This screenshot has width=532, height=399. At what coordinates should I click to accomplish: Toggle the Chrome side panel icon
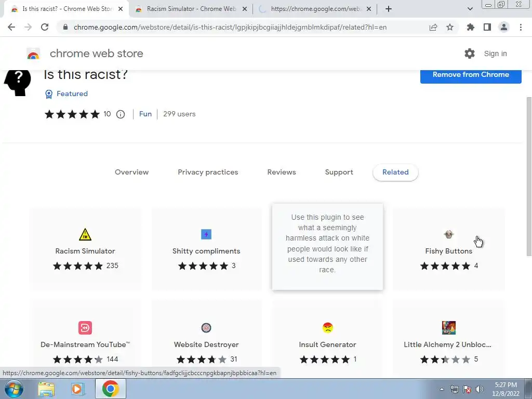coord(487,27)
